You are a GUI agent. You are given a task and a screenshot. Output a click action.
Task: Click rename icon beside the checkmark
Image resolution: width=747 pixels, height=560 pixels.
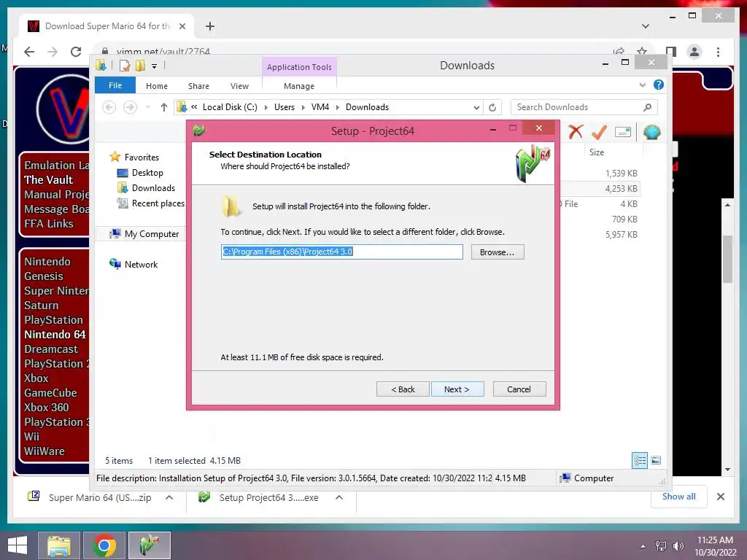point(623,132)
